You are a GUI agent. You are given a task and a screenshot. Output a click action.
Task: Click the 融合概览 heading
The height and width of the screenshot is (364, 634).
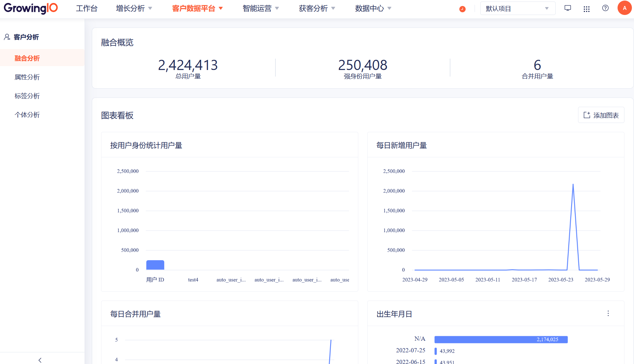(x=117, y=42)
